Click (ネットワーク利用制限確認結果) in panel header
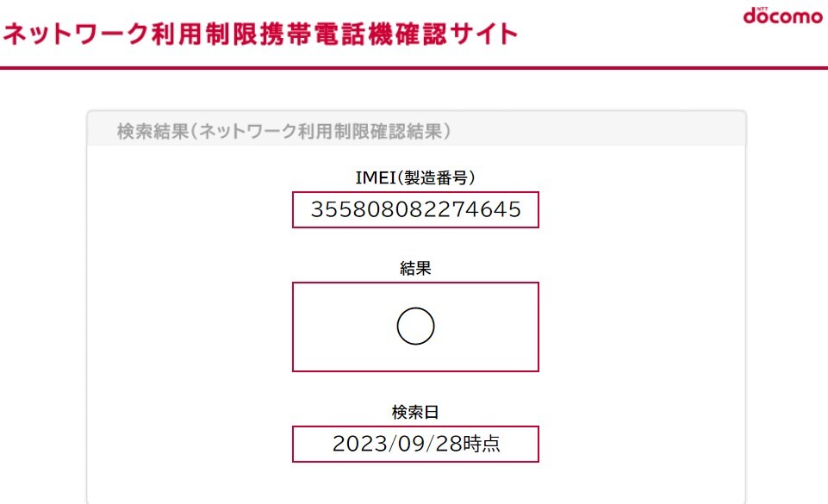Image resolution: width=828 pixels, height=504 pixels. [x=322, y=132]
